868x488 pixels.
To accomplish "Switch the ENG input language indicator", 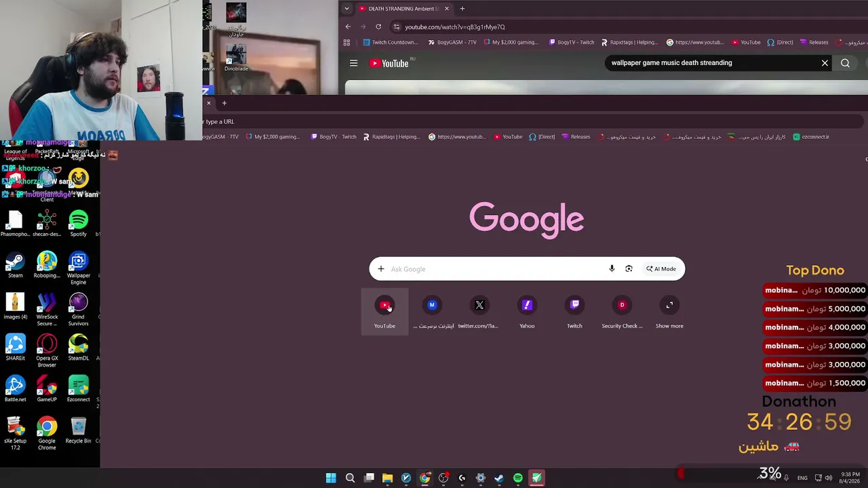I will 802,478.
